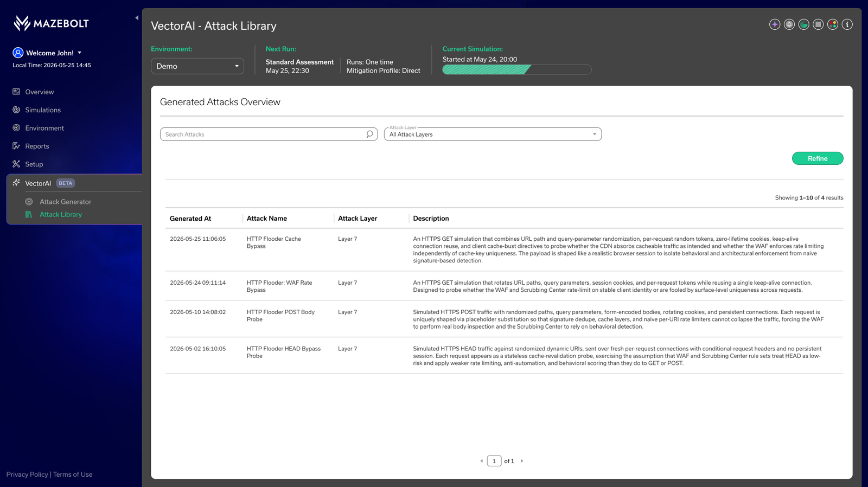Open the Welcome John user dropdown

pyautogui.click(x=54, y=53)
